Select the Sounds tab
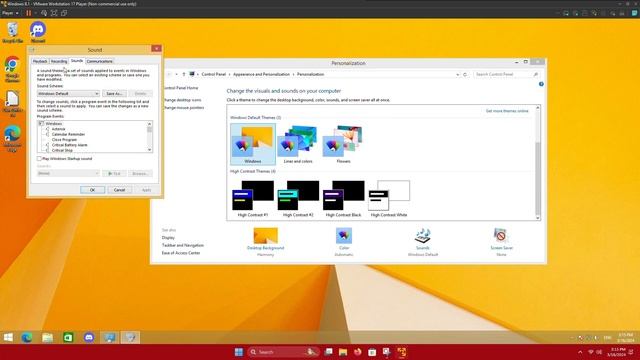 [77, 61]
